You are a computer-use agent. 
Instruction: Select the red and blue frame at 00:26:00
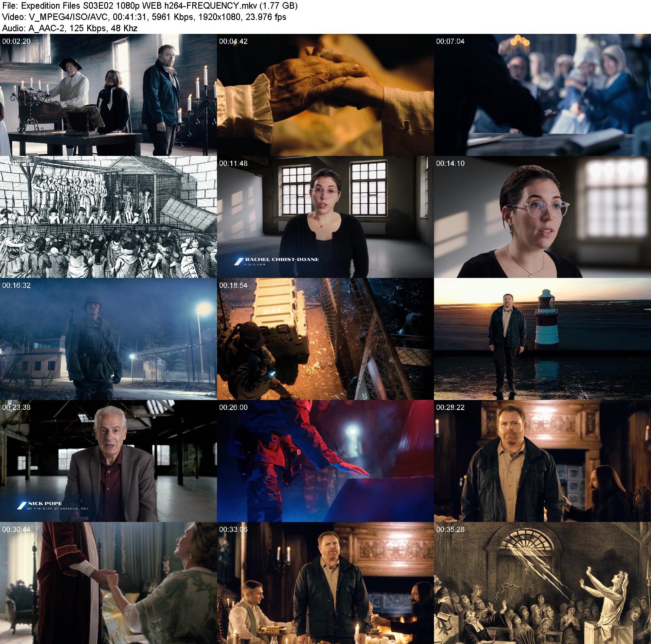point(325,461)
